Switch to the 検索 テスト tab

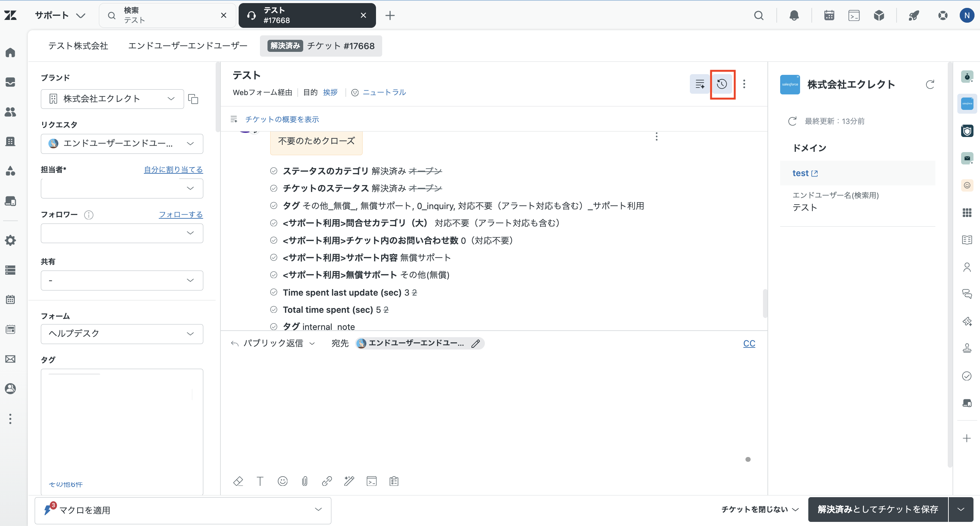click(x=167, y=15)
